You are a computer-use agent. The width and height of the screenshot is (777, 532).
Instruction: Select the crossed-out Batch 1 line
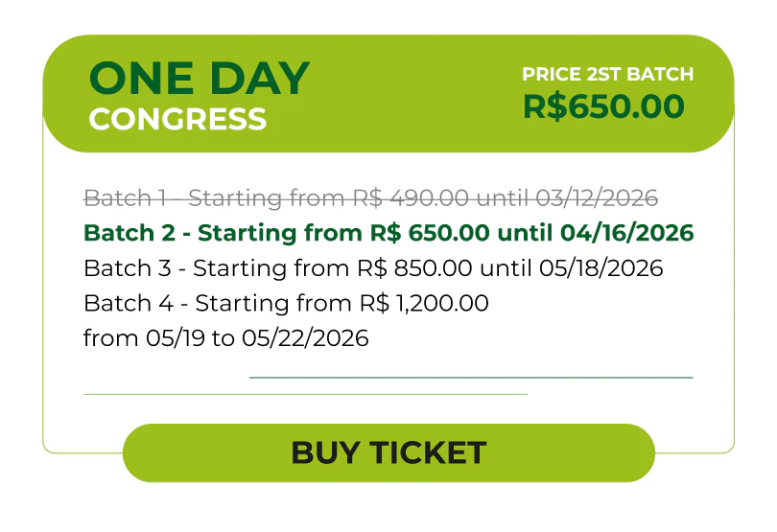tap(370, 198)
